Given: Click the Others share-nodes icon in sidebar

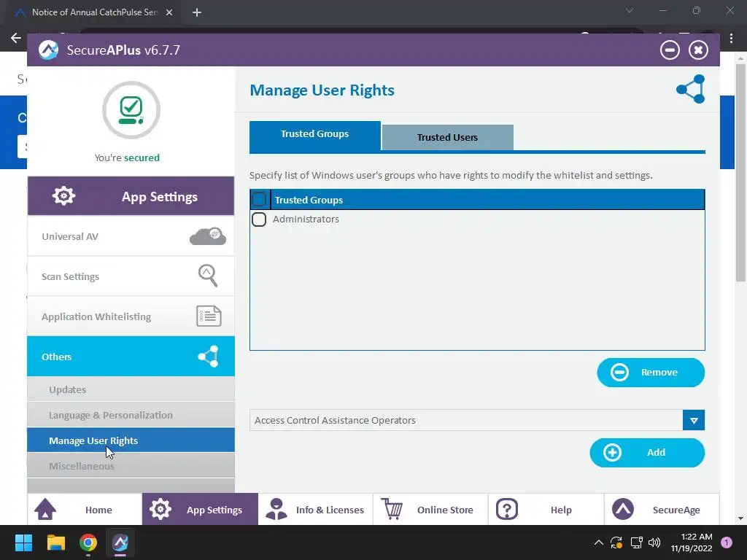Looking at the screenshot, I should tap(208, 356).
